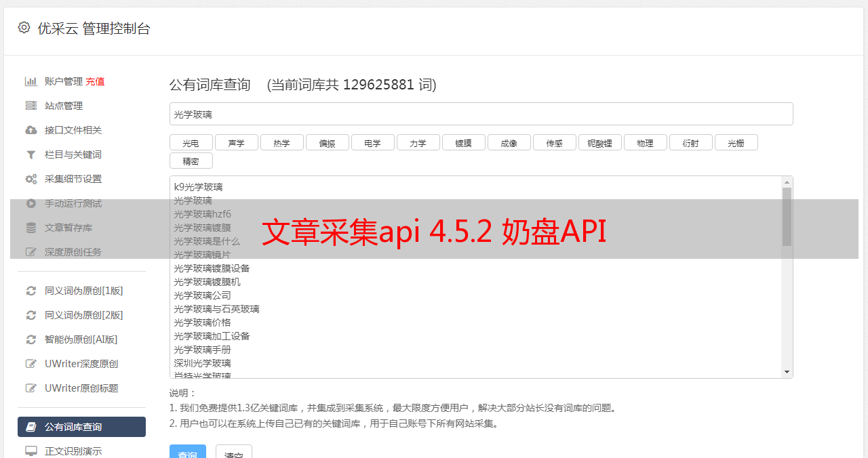Click the red 充值 link
The height and width of the screenshot is (458, 868).
click(x=95, y=81)
